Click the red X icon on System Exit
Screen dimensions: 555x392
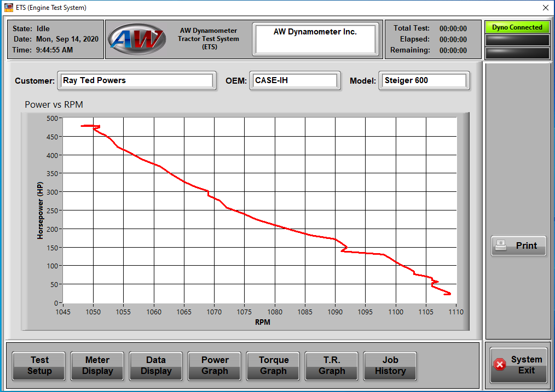point(499,365)
